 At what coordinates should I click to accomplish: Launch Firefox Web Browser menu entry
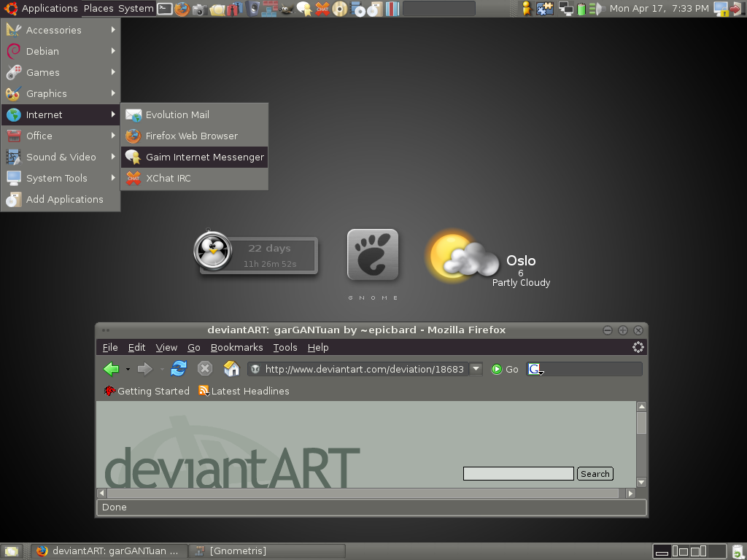coord(194,136)
